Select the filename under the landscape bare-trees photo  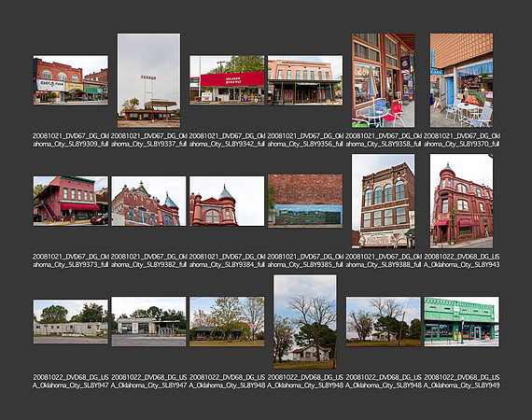point(383,381)
